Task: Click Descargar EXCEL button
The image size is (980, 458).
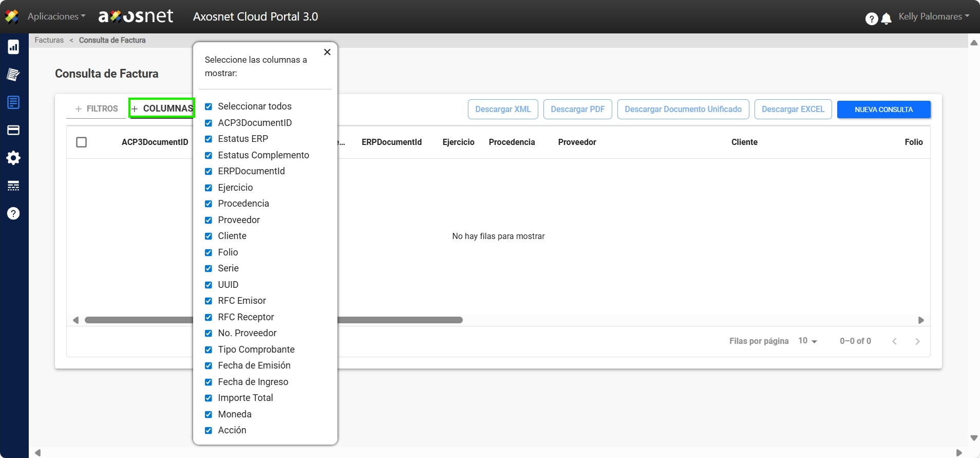Action: tap(793, 109)
